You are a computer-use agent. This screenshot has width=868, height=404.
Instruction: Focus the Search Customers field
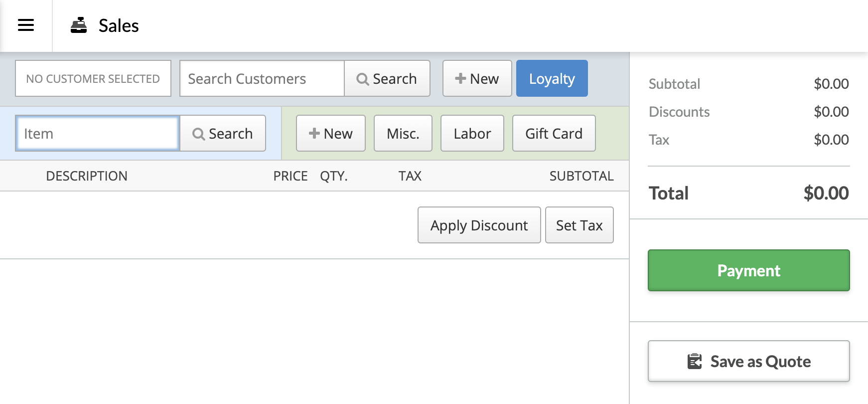tap(262, 78)
